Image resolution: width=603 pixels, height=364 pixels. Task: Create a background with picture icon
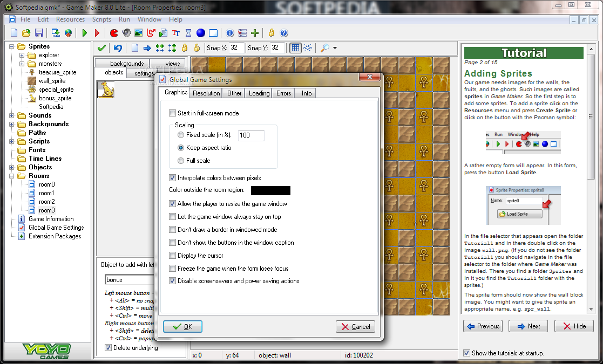pyautogui.click(x=138, y=33)
